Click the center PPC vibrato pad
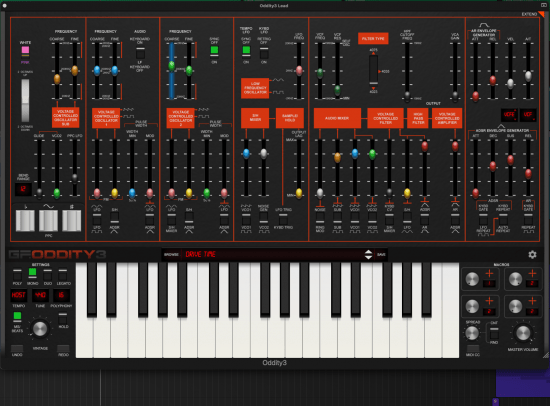Image resolution: width=550 pixels, height=406 pixels. pos(48,220)
